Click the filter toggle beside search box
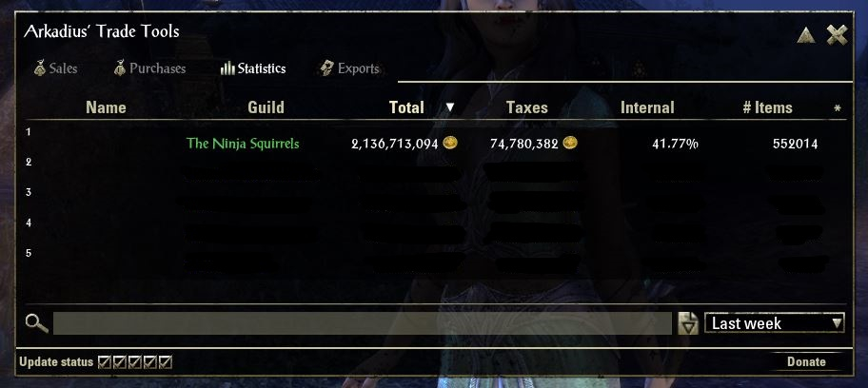868x388 pixels. [688, 323]
